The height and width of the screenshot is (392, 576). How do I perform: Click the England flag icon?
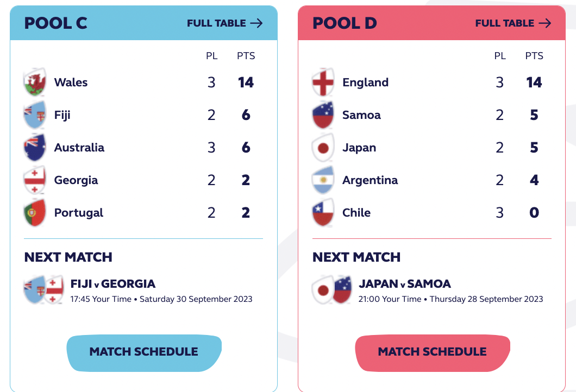pos(323,82)
